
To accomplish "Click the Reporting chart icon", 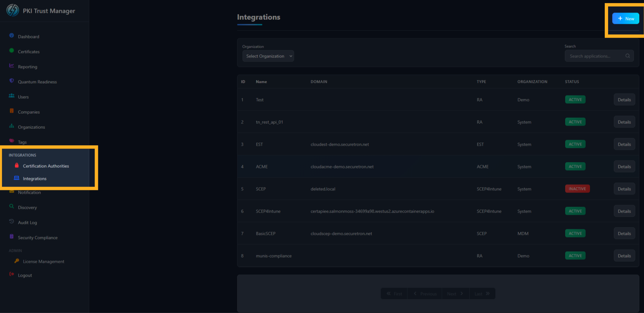I will click(11, 66).
